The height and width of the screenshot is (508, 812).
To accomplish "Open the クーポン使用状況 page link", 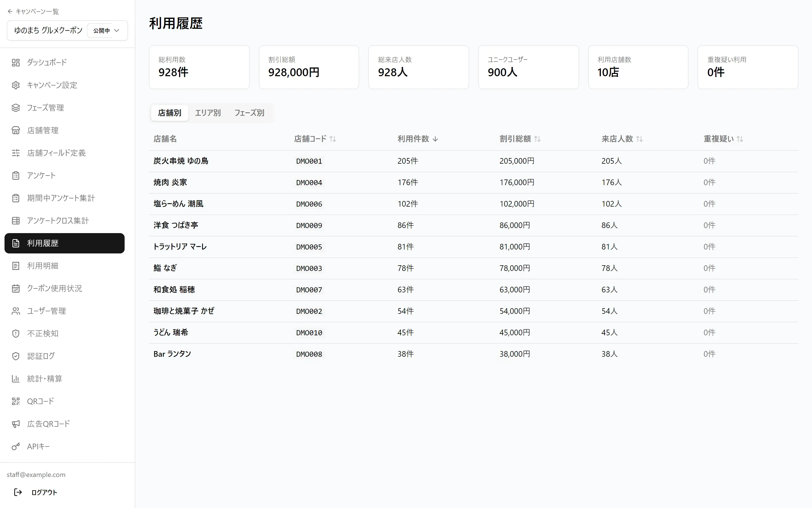I will [64, 288].
